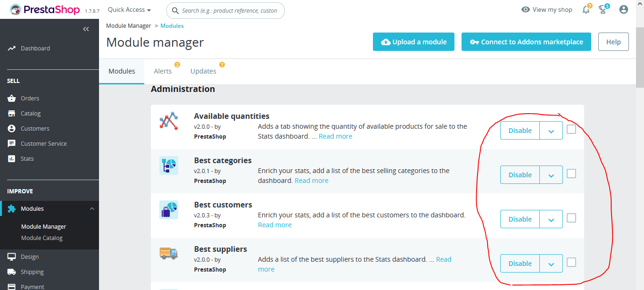Expand actions dropdown for Best suppliers
The image size is (644, 290).
pyautogui.click(x=551, y=264)
